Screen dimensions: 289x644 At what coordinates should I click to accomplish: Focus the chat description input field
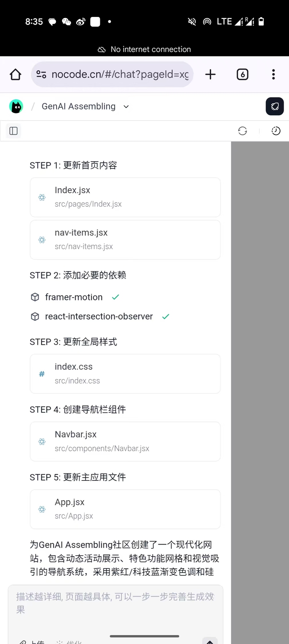pos(116,604)
